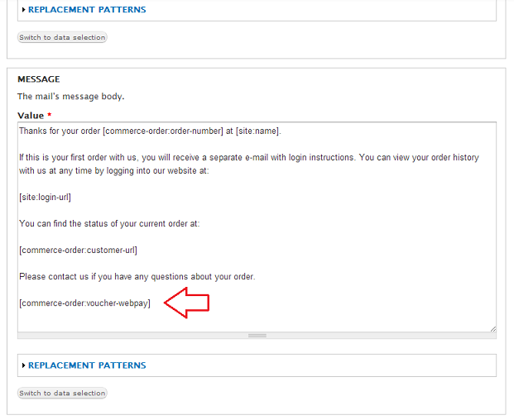This screenshot has height=420, width=514.
Task: Click the 'You can find the status' line
Action: coord(108,223)
